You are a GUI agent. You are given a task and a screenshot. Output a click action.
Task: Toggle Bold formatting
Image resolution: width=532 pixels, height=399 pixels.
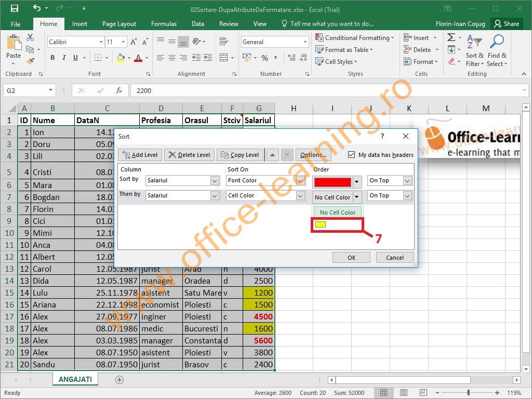pos(52,58)
